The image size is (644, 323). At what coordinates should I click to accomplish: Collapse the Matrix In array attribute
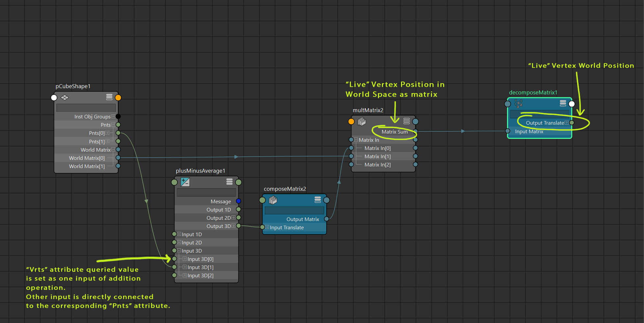pyautogui.click(x=356, y=140)
